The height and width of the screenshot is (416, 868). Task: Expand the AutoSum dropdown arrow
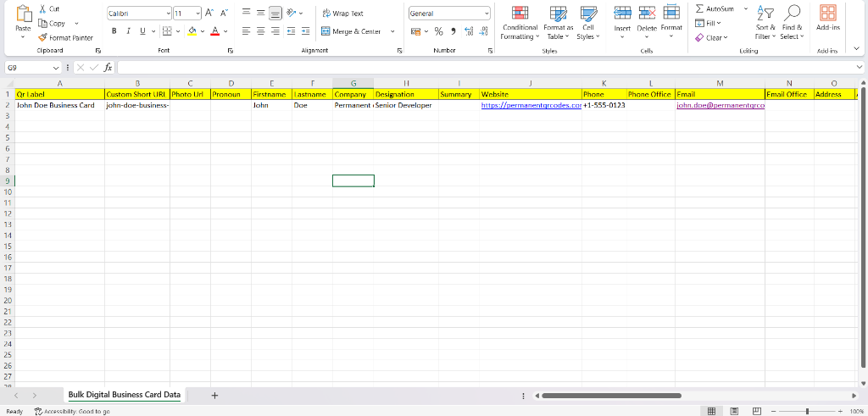[x=746, y=8]
